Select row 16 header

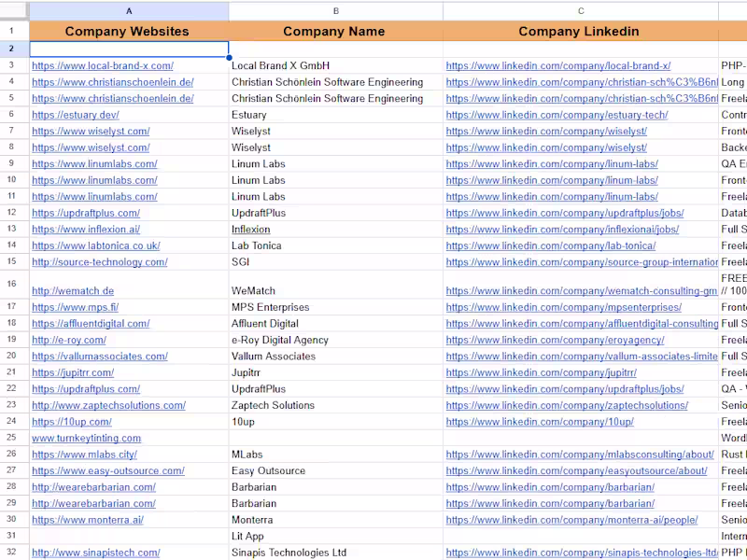pyautogui.click(x=11, y=284)
